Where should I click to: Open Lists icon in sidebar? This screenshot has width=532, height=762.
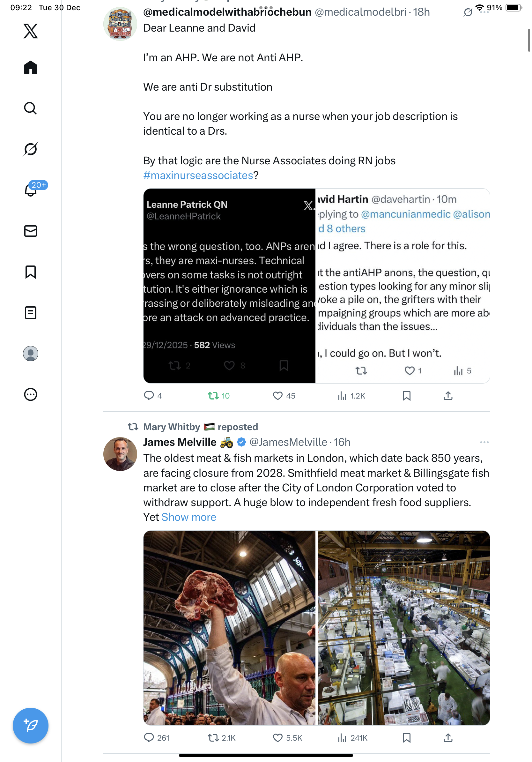tap(31, 313)
